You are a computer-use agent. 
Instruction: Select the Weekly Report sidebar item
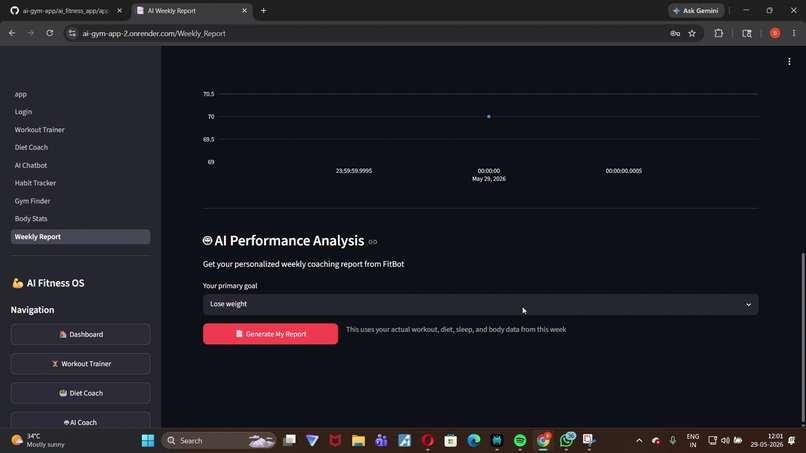pyautogui.click(x=80, y=237)
